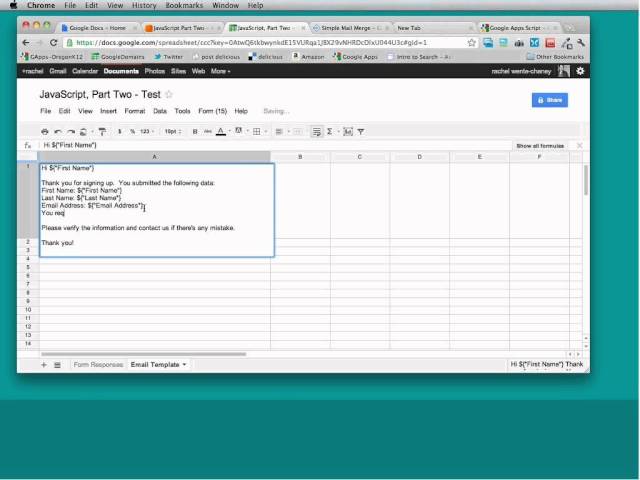Open the Amazon bookmark
The width and height of the screenshot is (640, 480).
(x=309, y=57)
